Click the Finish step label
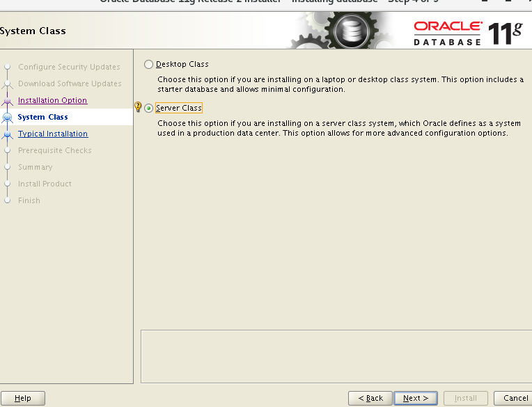Viewport: 532px width, 407px height. [29, 200]
